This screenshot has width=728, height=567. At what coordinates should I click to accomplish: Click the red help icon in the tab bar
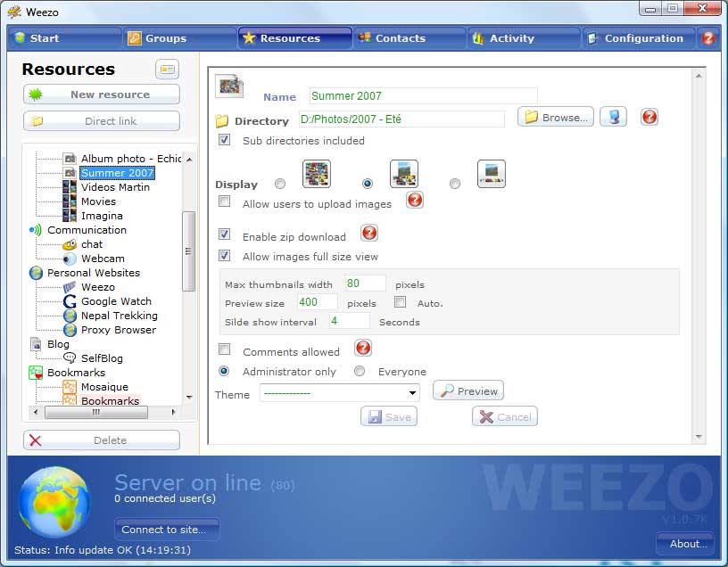[708, 38]
